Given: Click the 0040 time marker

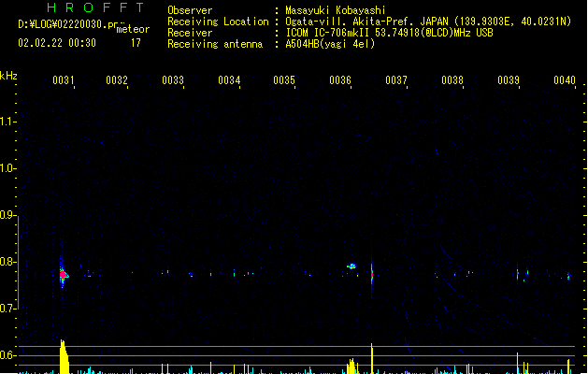Looking at the screenshot, I should click(x=565, y=80).
